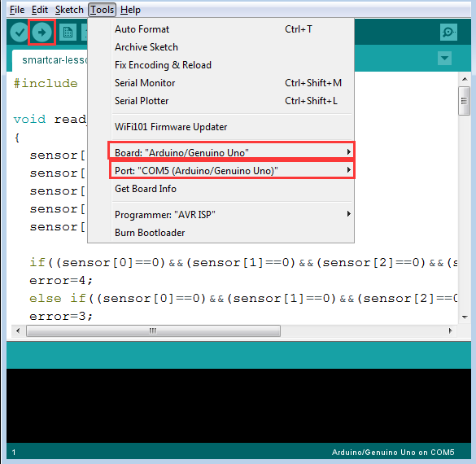This screenshot has width=476, height=464.
Task: Click the 'void read' code line
Action: coord(50,119)
